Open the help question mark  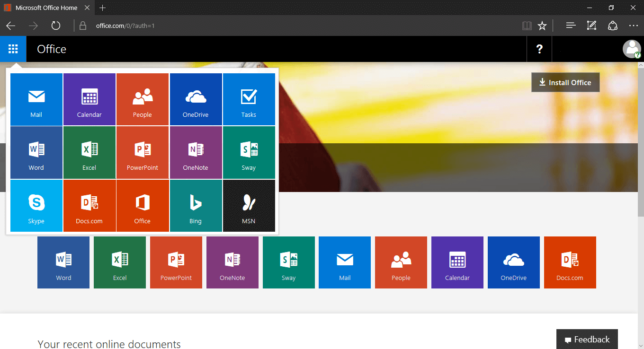(539, 49)
